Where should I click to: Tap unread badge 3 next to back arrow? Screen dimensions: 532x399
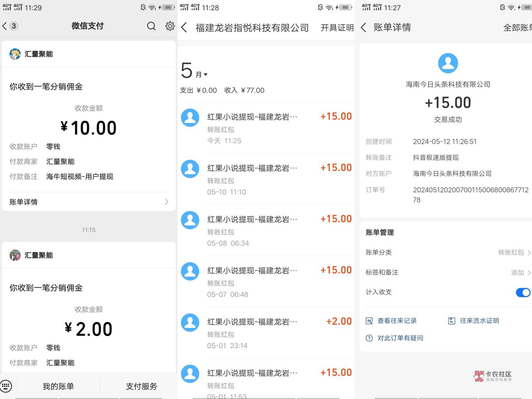click(14, 26)
